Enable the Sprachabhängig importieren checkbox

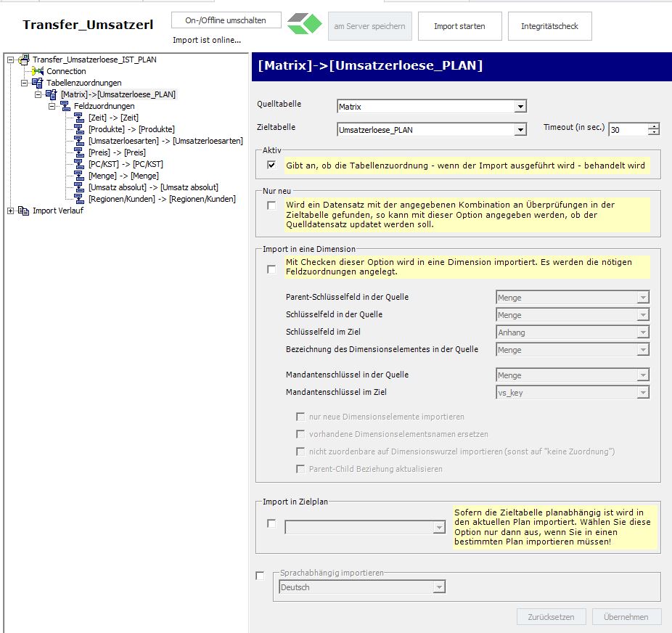[x=260, y=576]
